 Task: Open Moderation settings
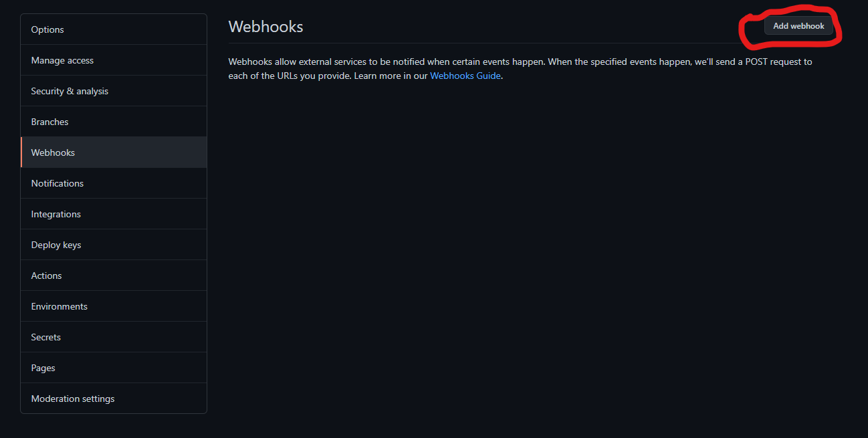pyautogui.click(x=114, y=399)
